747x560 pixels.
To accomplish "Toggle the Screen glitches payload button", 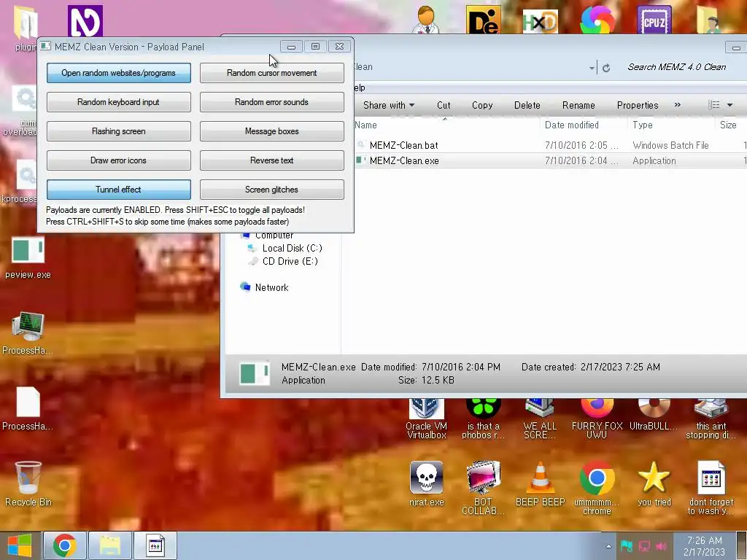I will pos(271,190).
